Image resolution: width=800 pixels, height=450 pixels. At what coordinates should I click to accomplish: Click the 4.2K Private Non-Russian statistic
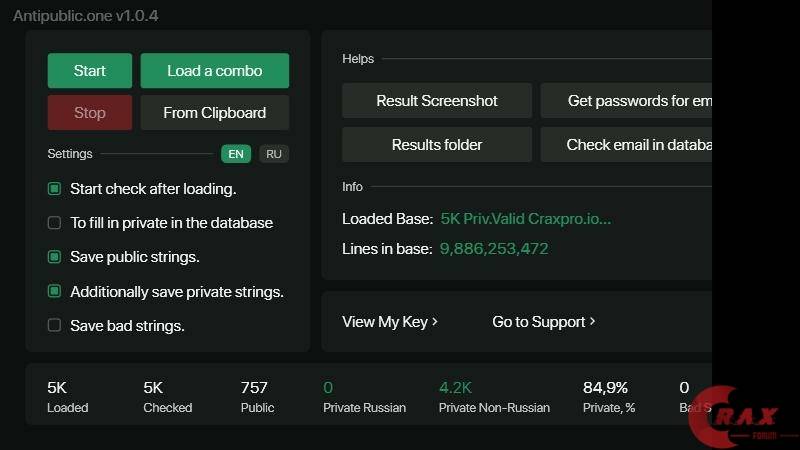coord(494,396)
